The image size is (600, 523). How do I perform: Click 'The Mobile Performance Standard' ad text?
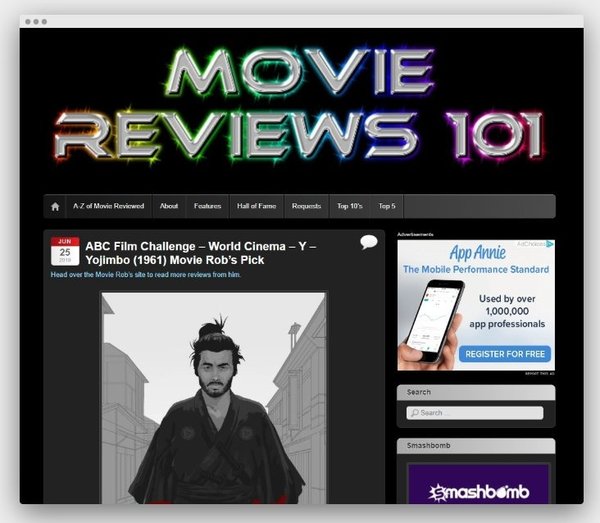(476, 270)
